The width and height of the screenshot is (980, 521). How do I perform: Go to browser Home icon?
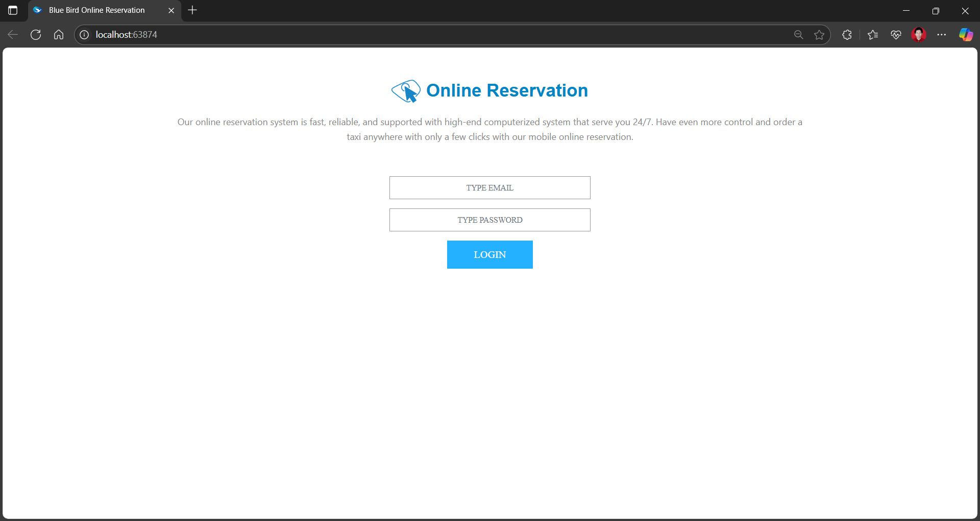[59, 35]
